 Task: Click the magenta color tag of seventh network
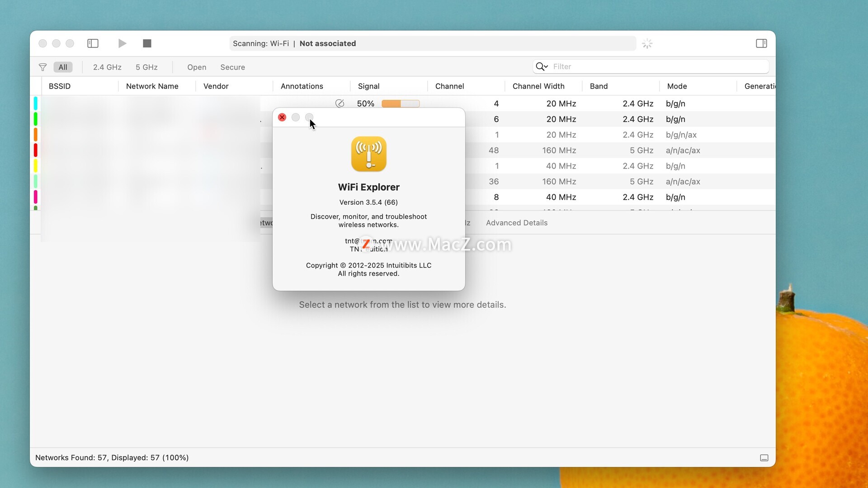tap(35, 197)
